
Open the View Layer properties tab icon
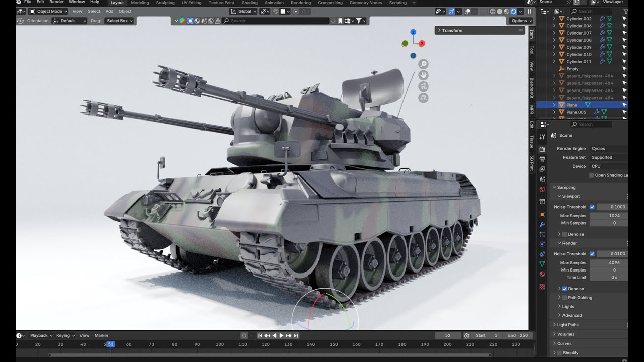click(542, 169)
